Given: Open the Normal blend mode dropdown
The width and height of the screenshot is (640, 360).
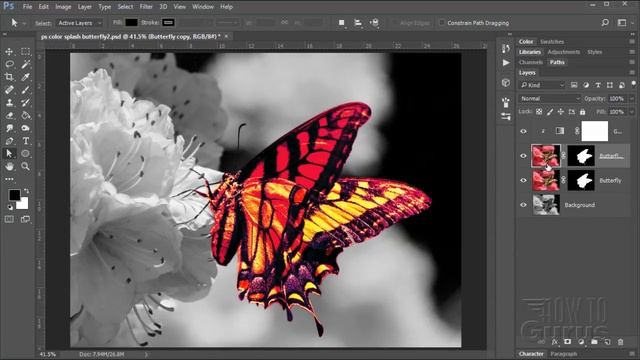Looking at the screenshot, I should [549, 99].
